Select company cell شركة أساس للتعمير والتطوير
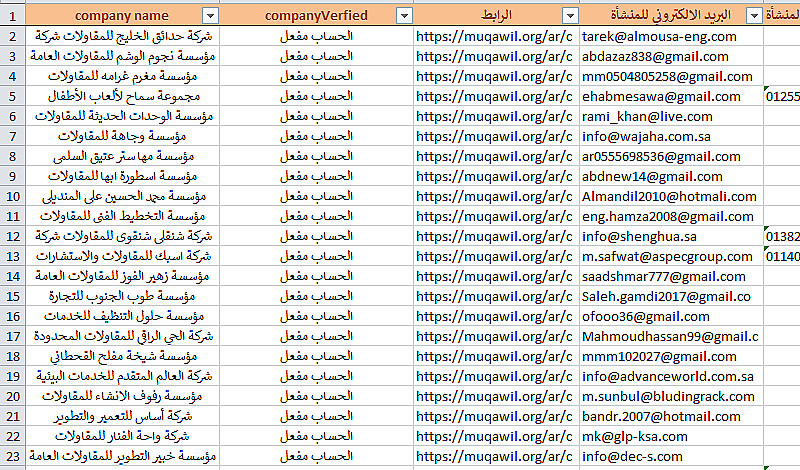The width and height of the screenshot is (800, 470). 122,416
